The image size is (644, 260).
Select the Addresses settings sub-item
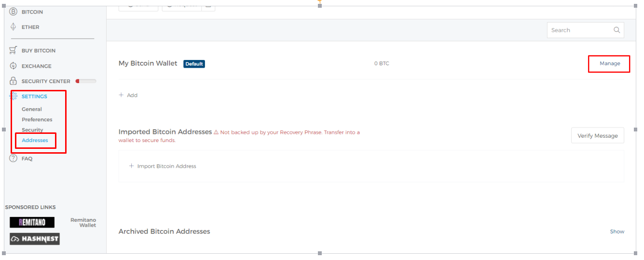pyautogui.click(x=35, y=140)
